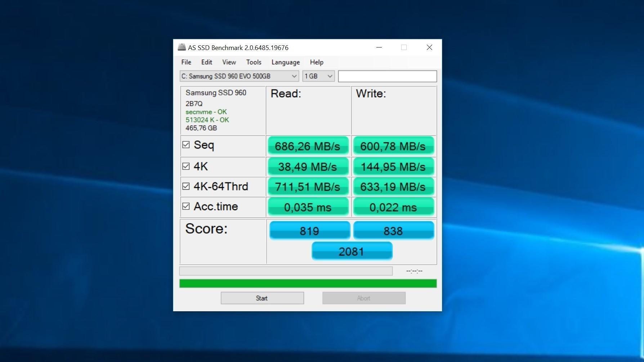Open the Edit menu

tap(206, 62)
